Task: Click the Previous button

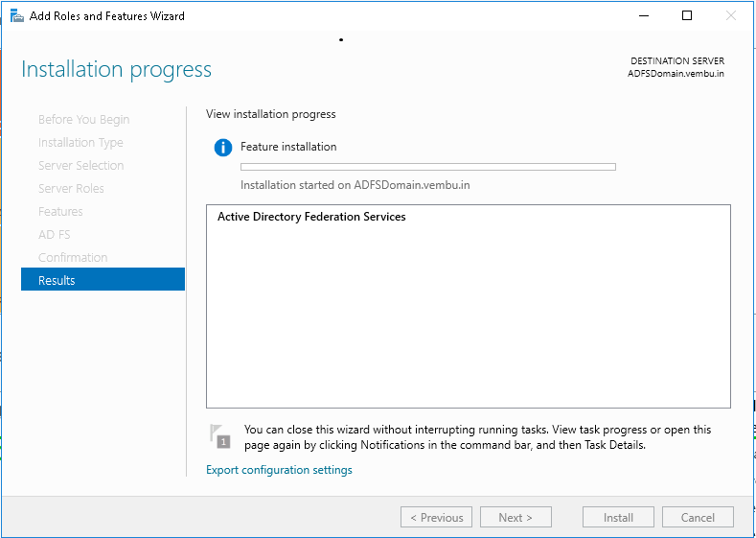Action: (436, 517)
